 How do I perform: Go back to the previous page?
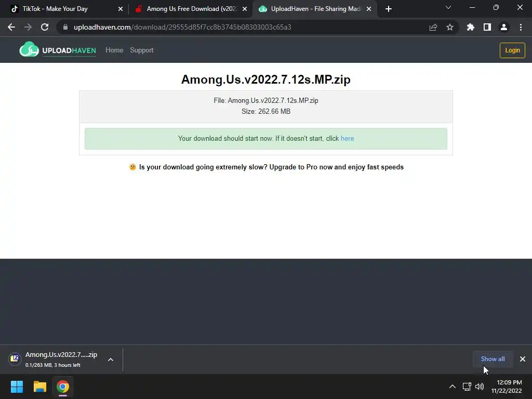coord(11,27)
